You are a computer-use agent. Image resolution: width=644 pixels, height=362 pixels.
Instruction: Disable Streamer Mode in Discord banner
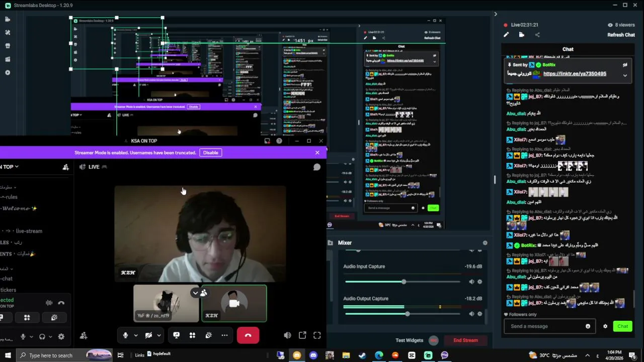[x=210, y=153]
